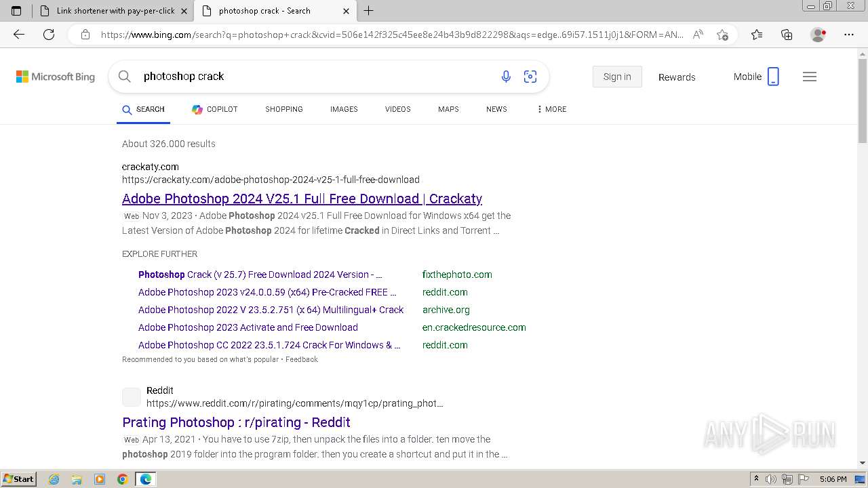Screen dimensions: 868x488
Task: Click the Microsoft Bing logo
Action: pos(56,77)
